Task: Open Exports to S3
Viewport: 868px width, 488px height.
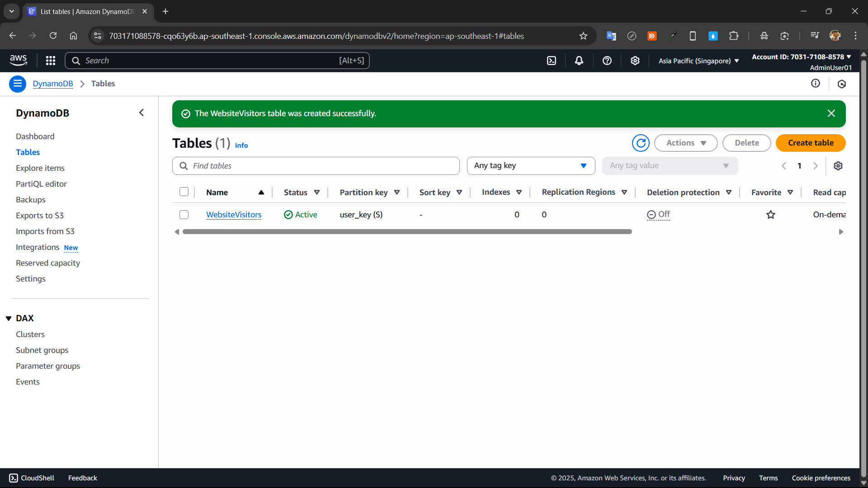Action: tap(40, 216)
